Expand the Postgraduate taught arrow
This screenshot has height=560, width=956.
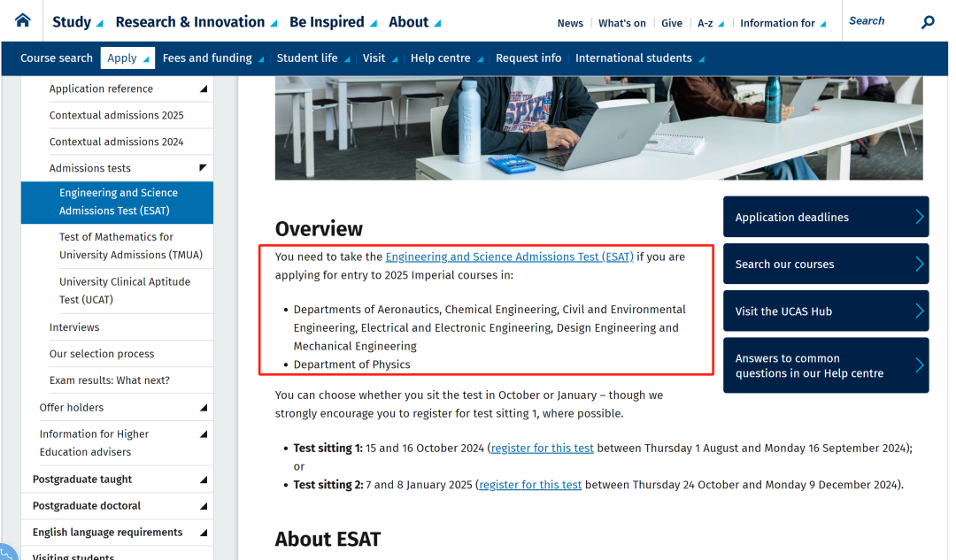204,479
